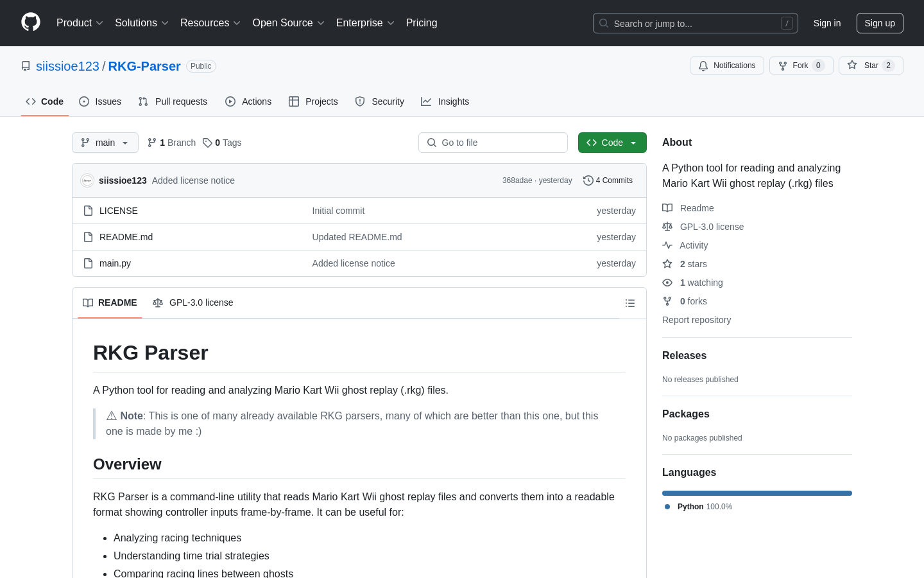The image size is (924, 578).
Task: Click the file icon next to LICENSE
Action: coord(89,211)
